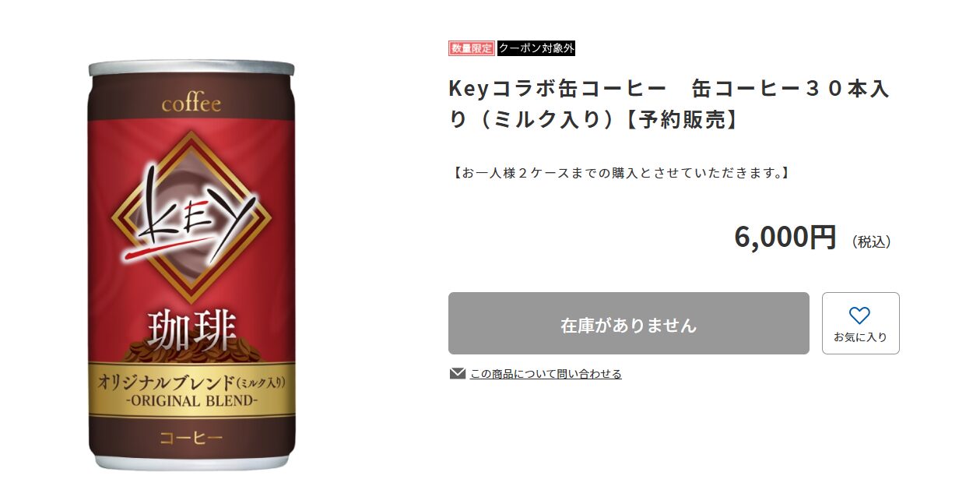The image size is (980, 504).
Task: Click the heart favorite icon
Action: pyautogui.click(x=859, y=315)
